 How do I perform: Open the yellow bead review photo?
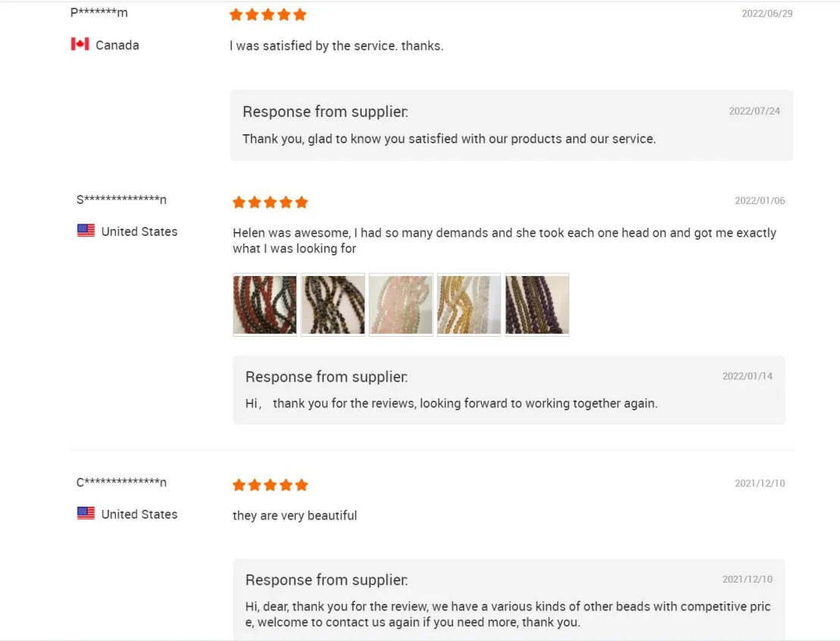(469, 304)
